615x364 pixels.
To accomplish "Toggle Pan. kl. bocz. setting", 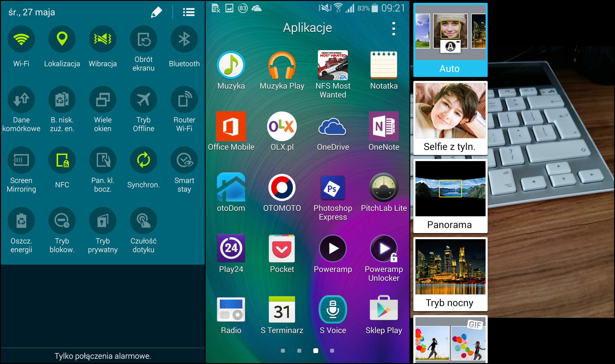I will [103, 160].
